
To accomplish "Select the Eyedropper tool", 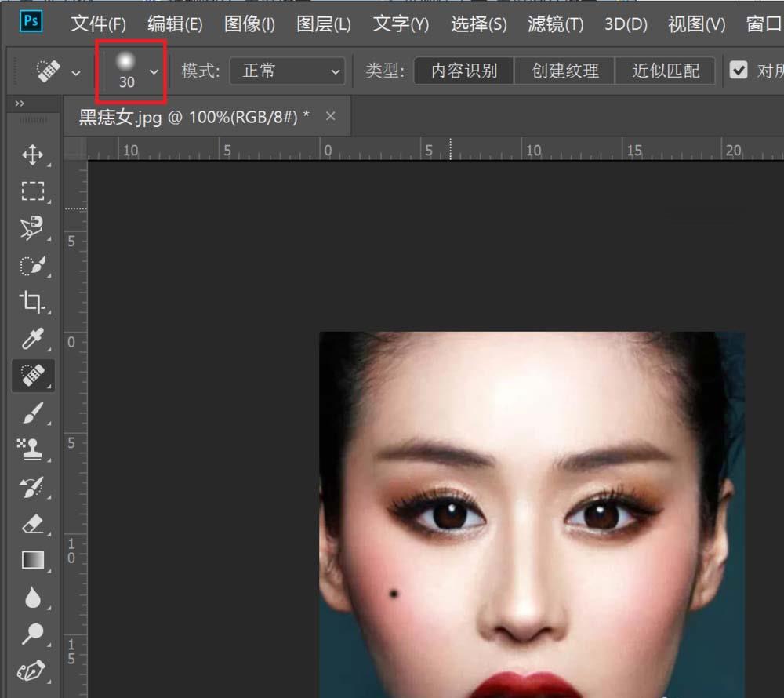I will click(x=33, y=339).
